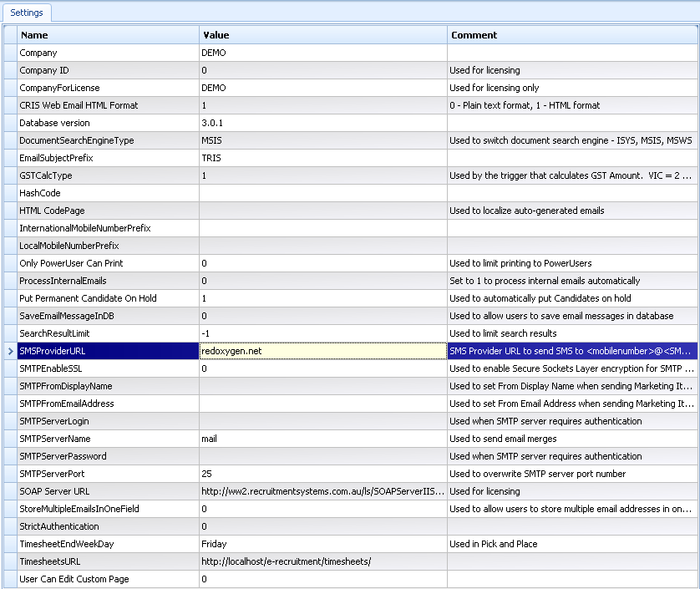Click the SMSProviderURL comment cell
The height and width of the screenshot is (589, 700).
(x=572, y=351)
